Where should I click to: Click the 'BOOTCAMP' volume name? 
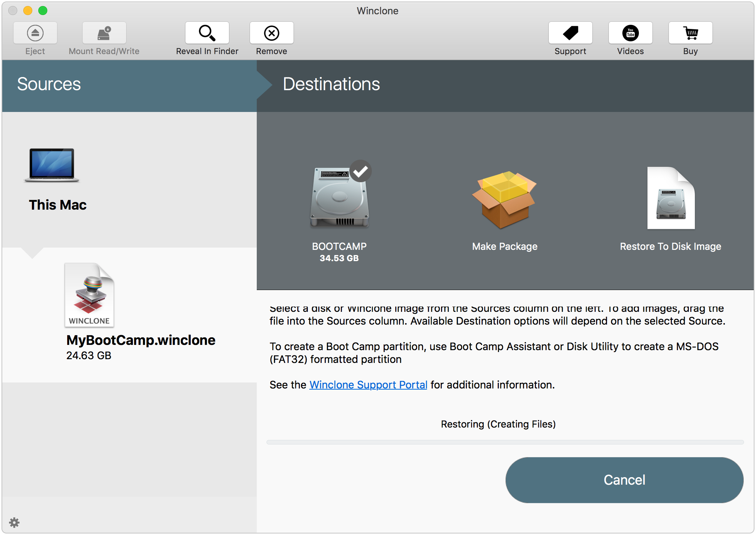[x=339, y=246]
